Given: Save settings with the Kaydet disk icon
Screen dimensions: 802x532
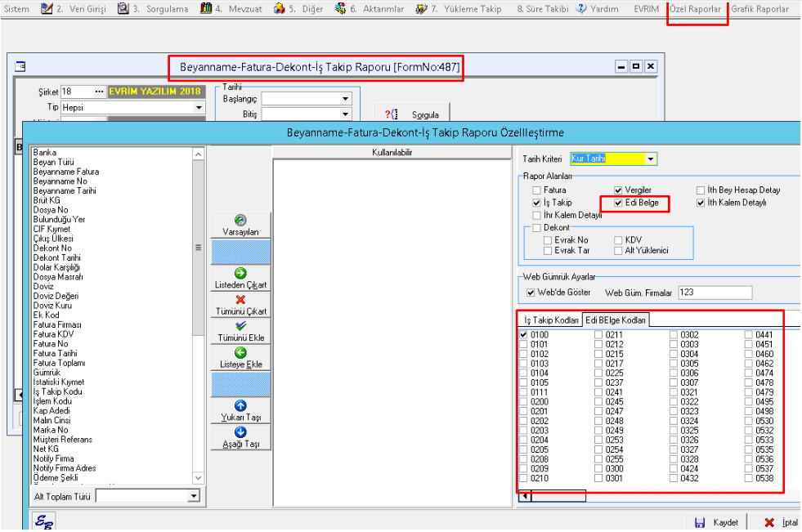Looking at the screenshot, I should [700, 522].
